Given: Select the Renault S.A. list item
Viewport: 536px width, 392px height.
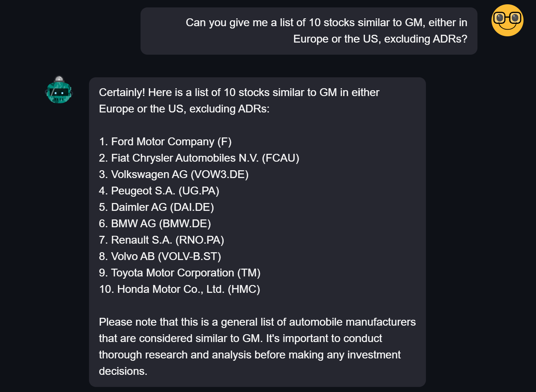Looking at the screenshot, I should coord(161,240).
